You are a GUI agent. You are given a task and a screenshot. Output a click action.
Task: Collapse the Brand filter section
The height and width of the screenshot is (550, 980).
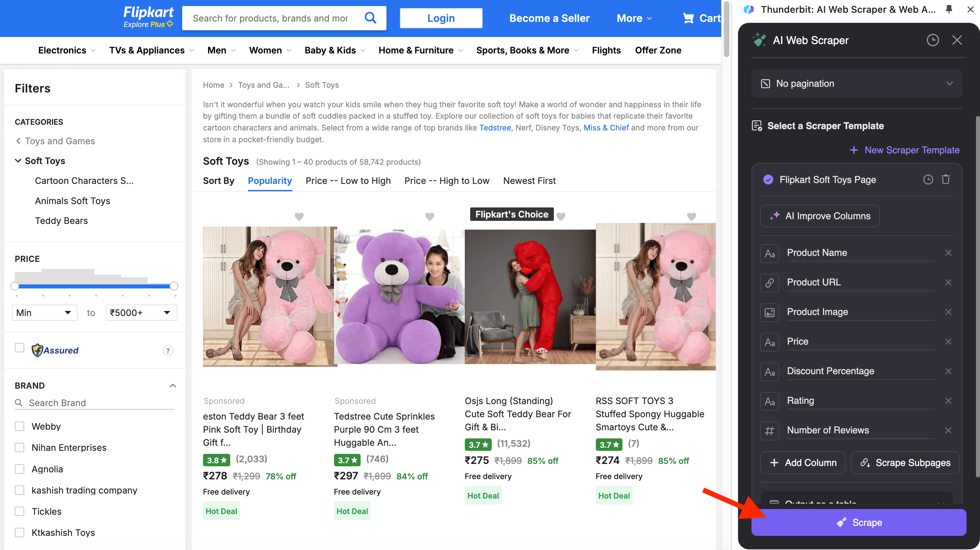(x=172, y=386)
